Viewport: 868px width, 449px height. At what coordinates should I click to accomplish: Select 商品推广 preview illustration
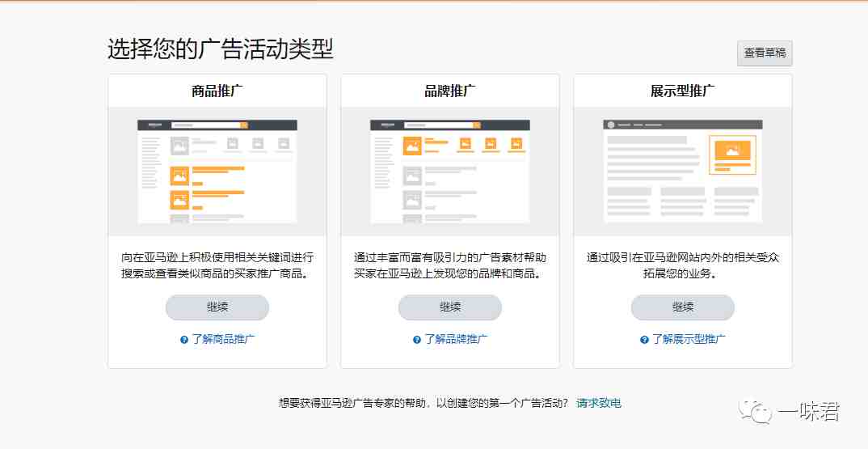pyautogui.click(x=217, y=172)
